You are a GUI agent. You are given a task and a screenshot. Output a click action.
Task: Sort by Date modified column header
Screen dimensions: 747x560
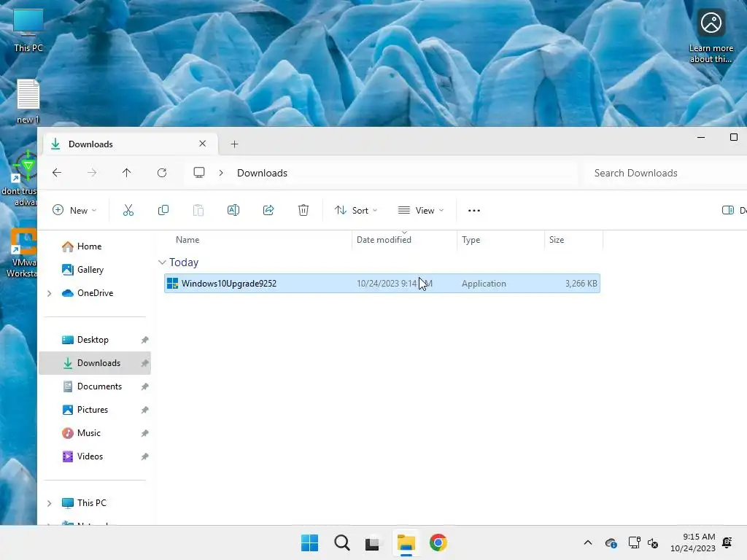coord(404,239)
